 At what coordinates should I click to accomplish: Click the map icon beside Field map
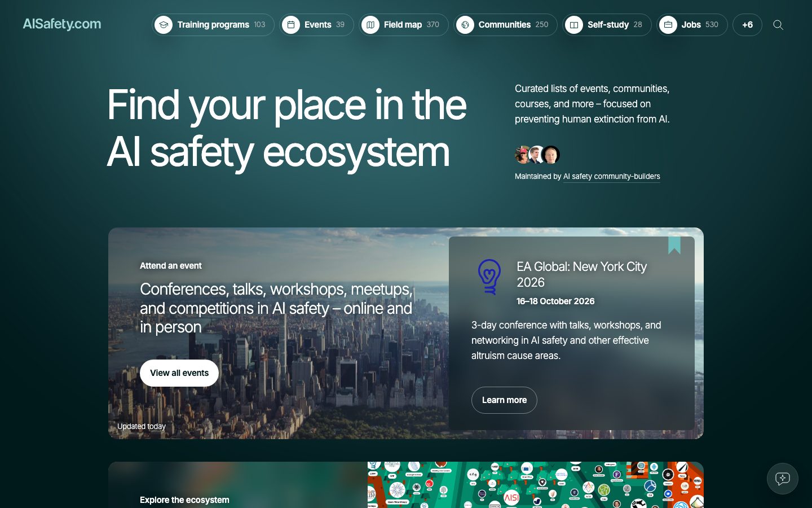coord(370,25)
